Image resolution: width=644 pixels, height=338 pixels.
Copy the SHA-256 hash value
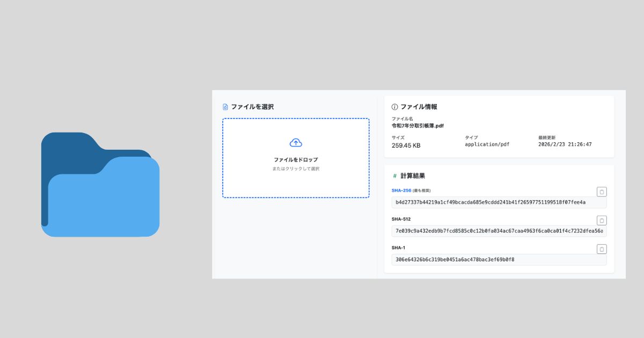602,192
